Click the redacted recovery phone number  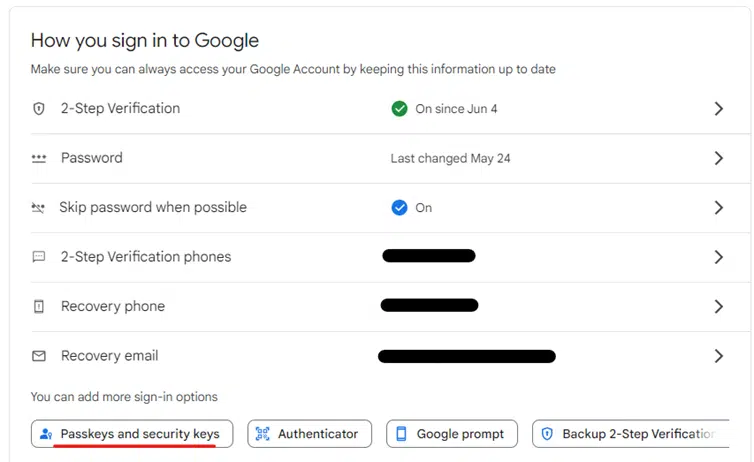point(429,305)
